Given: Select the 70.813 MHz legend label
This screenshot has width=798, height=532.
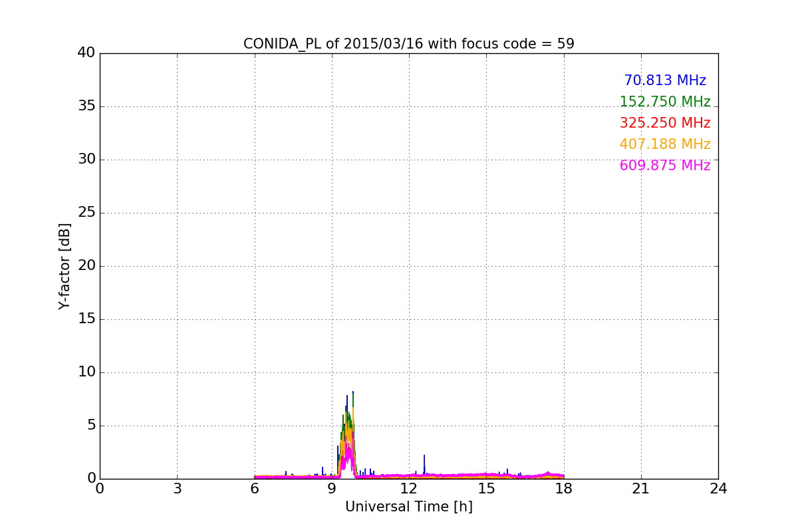Looking at the screenshot, I should click(x=665, y=80).
